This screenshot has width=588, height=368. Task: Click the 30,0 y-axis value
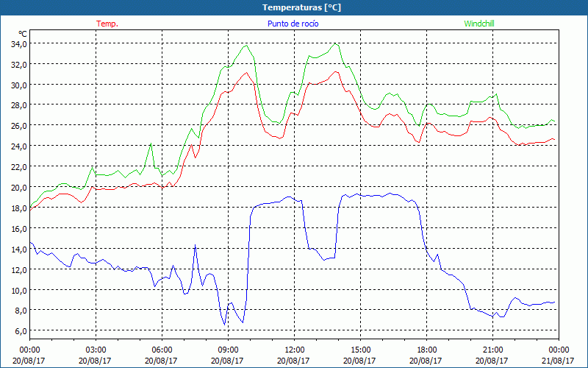[19, 85]
